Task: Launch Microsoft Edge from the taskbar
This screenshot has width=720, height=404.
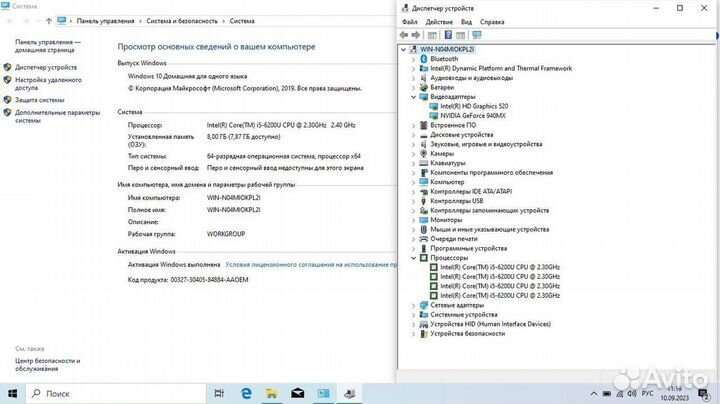Action: point(246,393)
